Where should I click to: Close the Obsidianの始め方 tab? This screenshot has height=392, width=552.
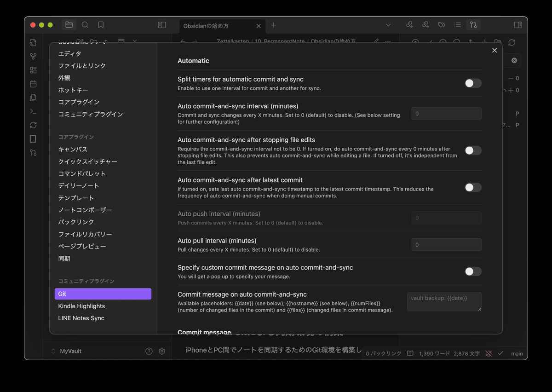click(x=259, y=26)
